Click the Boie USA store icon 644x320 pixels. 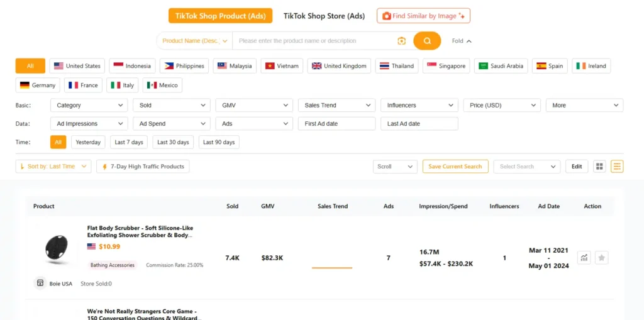(x=40, y=284)
